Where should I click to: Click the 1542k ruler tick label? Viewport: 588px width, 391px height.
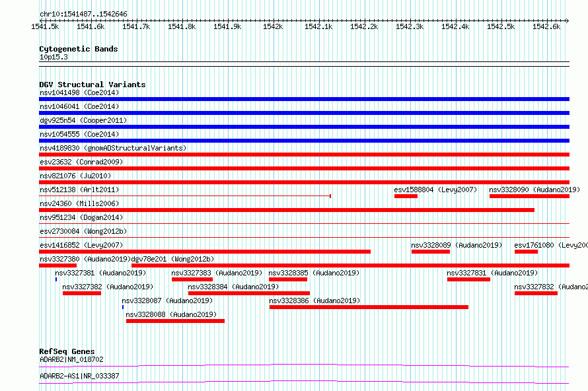pos(273,26)
